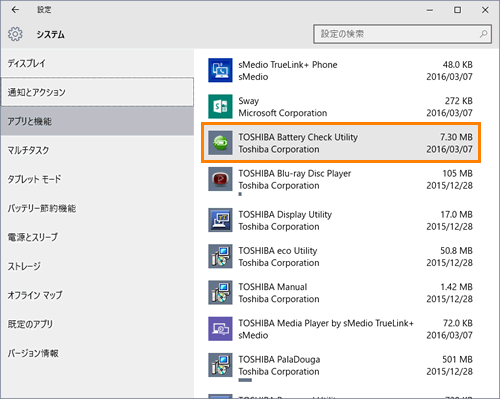Click the System gear icon
Image resolution: width=500 pixels, height=399 pixels.
(x=15, y=34)
